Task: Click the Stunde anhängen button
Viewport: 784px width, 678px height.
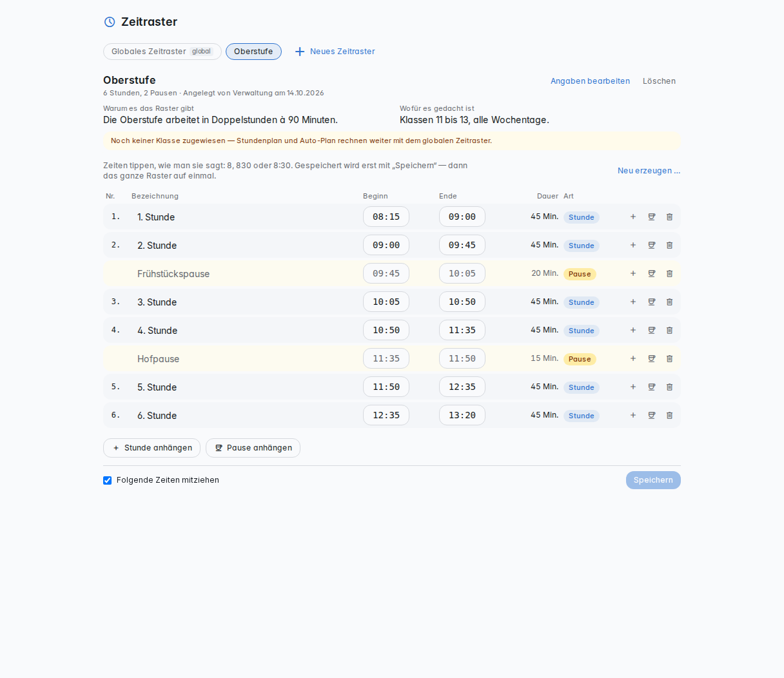Action: (152, 448)
